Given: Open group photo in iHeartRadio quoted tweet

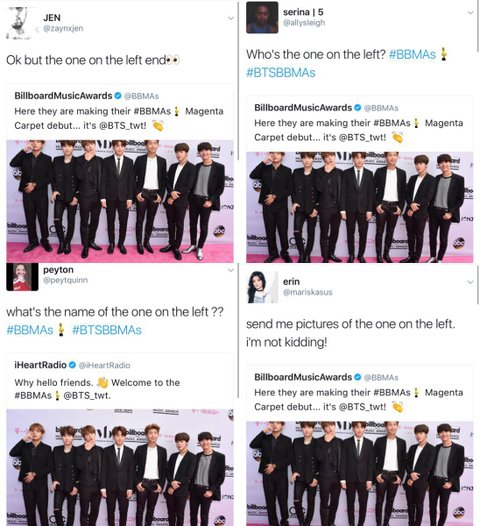Looking at the screenshot, I should [x=120, y=467].
